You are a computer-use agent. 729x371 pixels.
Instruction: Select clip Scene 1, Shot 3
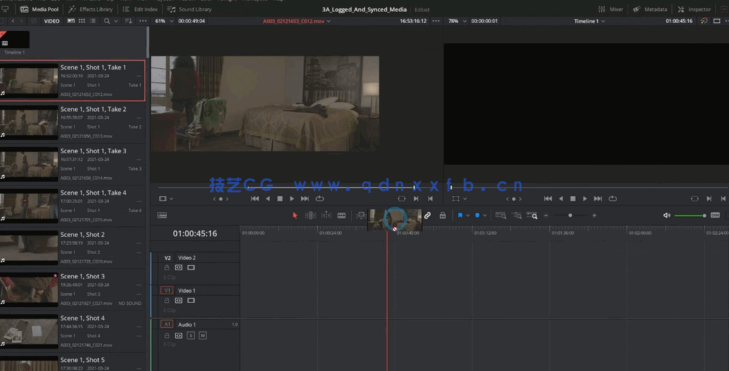point(72,290)
